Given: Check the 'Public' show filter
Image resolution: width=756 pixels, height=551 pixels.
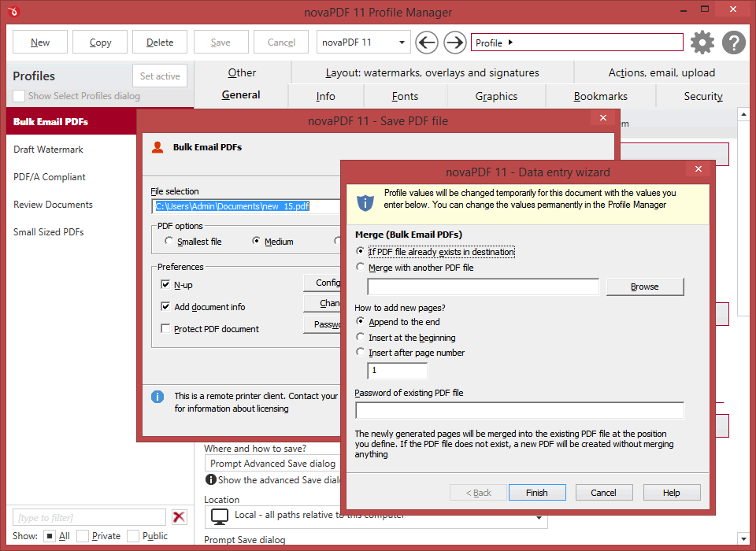Looking at the screenshot, I should [133, 535].
